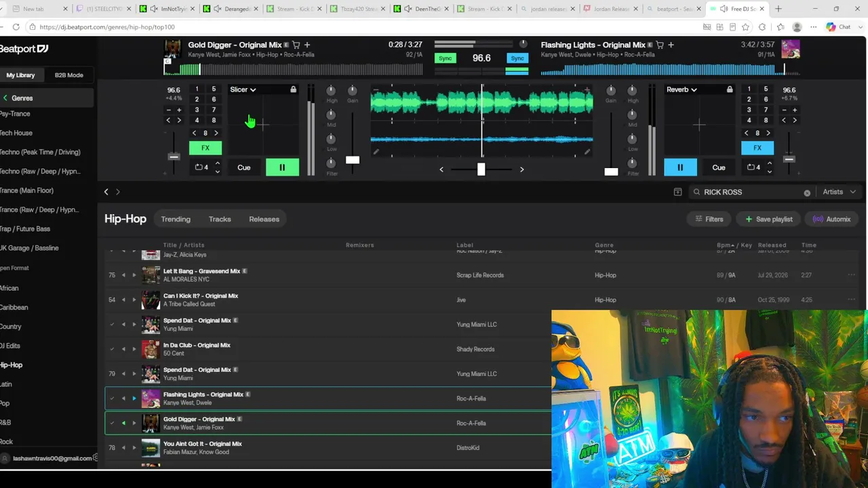Image resolution: width=868 pixels, height=488 pixels.
Task: Open the Slicer effect dropdown
Action: (243, 89)
